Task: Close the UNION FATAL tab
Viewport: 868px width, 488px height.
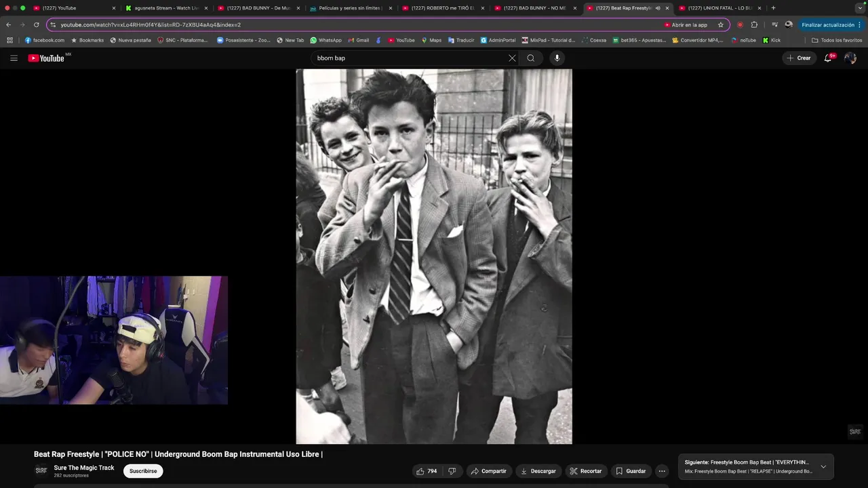Action: pos(759,8)
